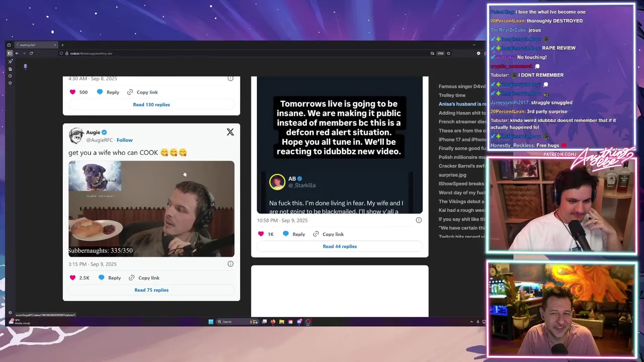Open info icon beside 10:58 PM Sep 9
Screen dimensions: 644x362
coord(419,220)
